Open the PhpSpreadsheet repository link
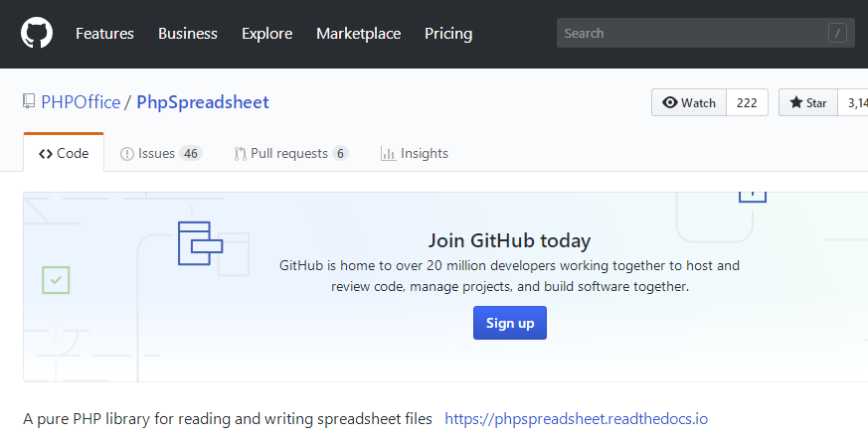 pyautogui.click(x=203, y=102)
